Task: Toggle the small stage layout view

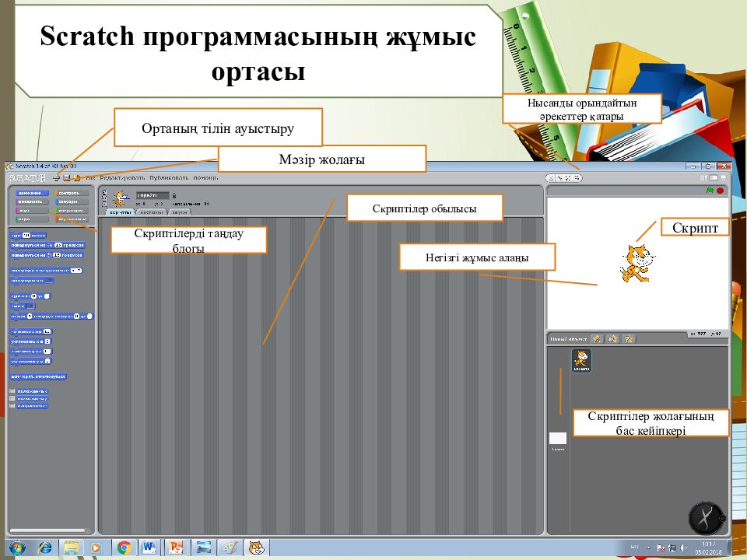Action: coord(703,177)
